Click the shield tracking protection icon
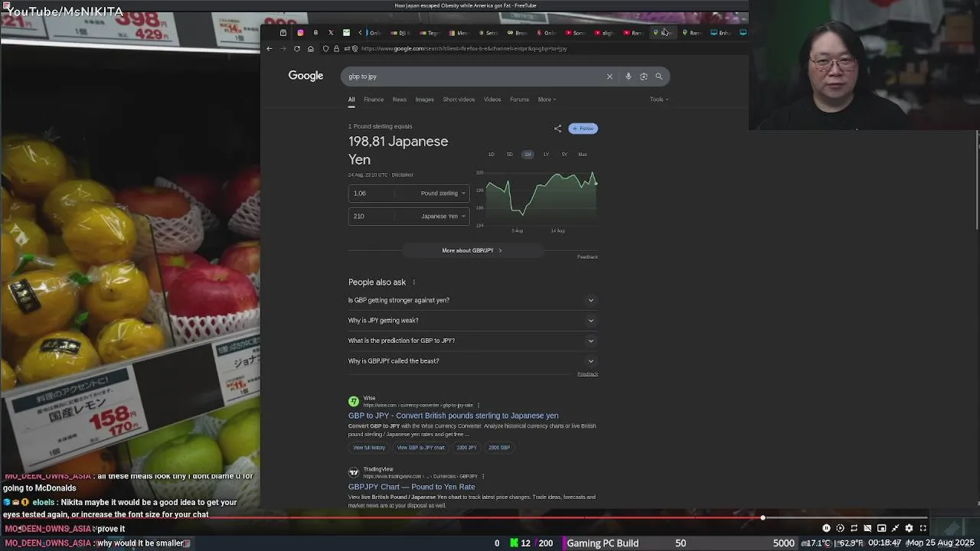 [326, 48]
